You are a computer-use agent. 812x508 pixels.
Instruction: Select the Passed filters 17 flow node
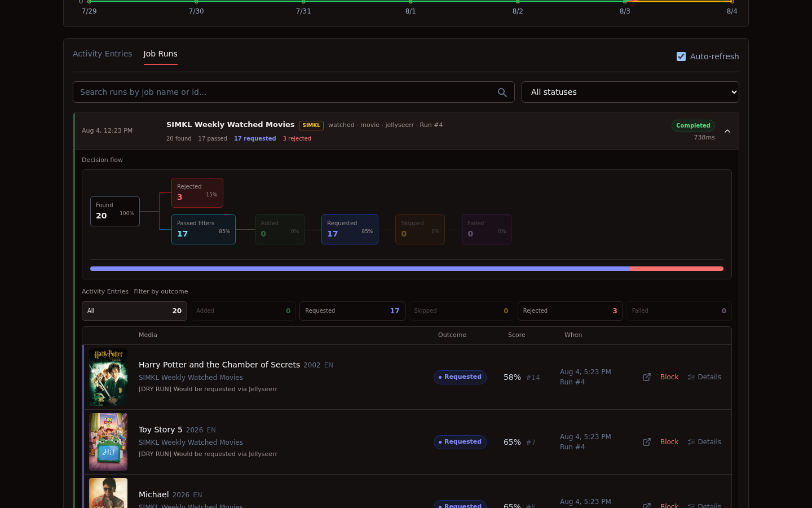[204, 229]
